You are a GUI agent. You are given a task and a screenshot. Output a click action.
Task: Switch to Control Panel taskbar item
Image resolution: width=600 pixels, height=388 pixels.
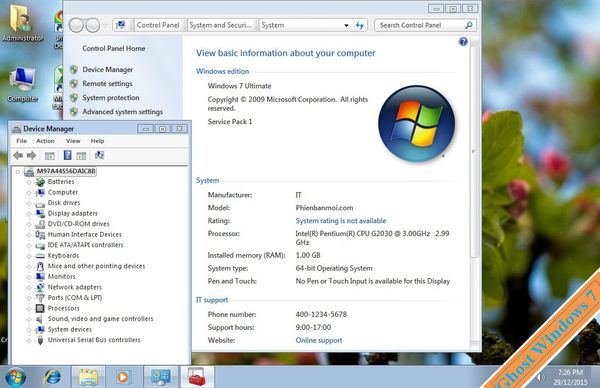(x=161, y=377)
